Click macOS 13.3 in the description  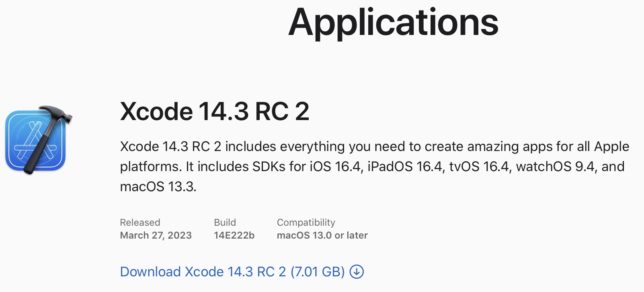[x=158, y=187]
